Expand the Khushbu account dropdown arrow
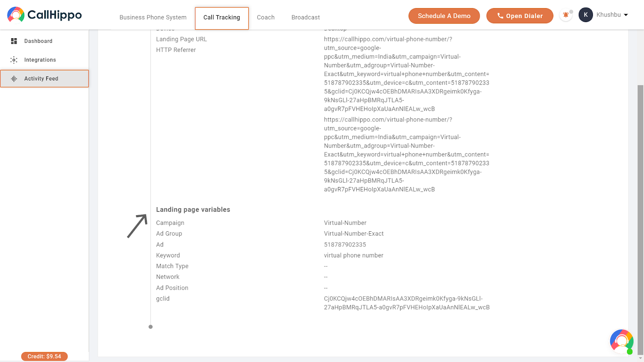 click(626, 15)
